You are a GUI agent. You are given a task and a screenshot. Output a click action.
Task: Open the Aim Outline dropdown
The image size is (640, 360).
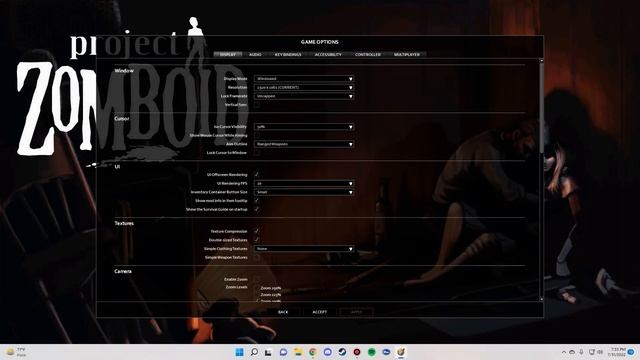coord(304,144)
